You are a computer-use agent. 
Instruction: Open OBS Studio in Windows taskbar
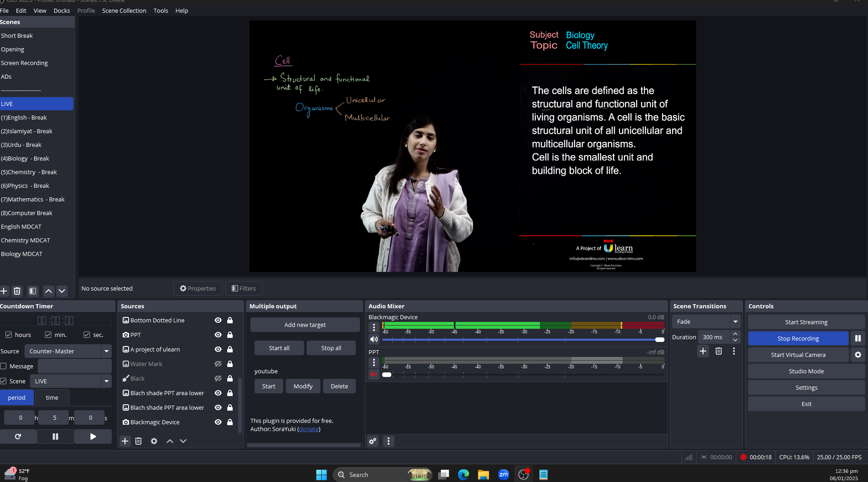point(524,475)
